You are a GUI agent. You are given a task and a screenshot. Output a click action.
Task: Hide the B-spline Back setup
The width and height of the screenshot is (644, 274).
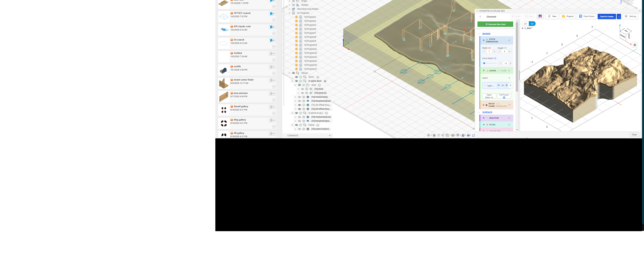296,81
